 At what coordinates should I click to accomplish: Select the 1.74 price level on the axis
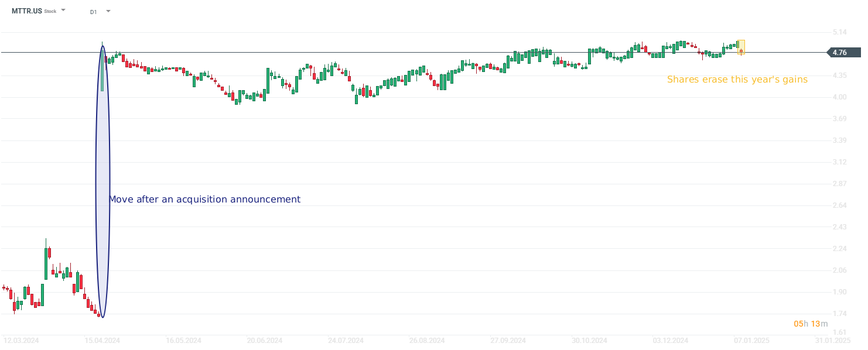pos(839,314)
